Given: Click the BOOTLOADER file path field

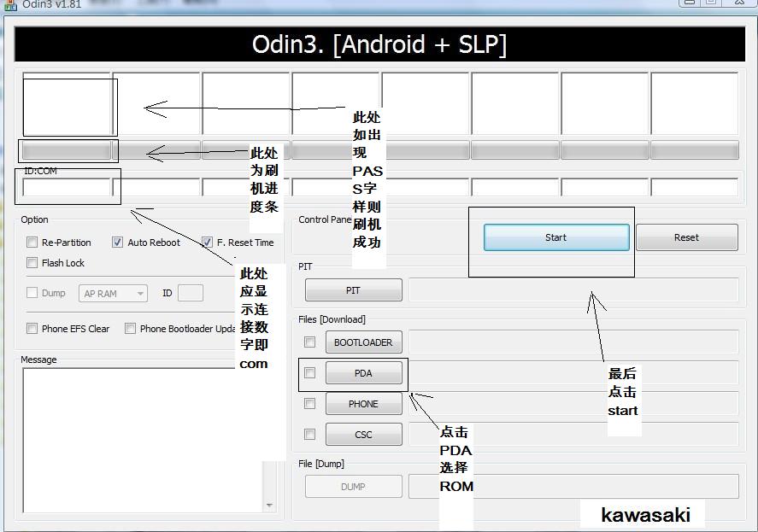Looking at the screenshot, I should click(x=573, y=342).
